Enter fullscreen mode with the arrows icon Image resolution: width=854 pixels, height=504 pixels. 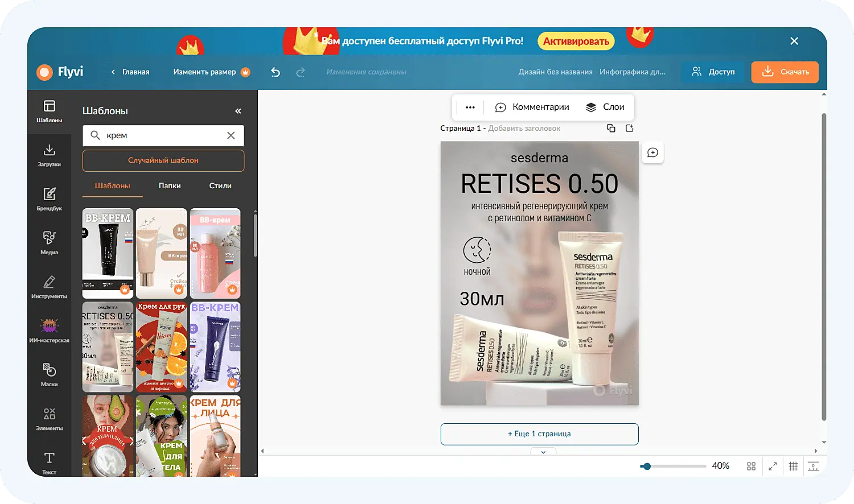[773, 466]
